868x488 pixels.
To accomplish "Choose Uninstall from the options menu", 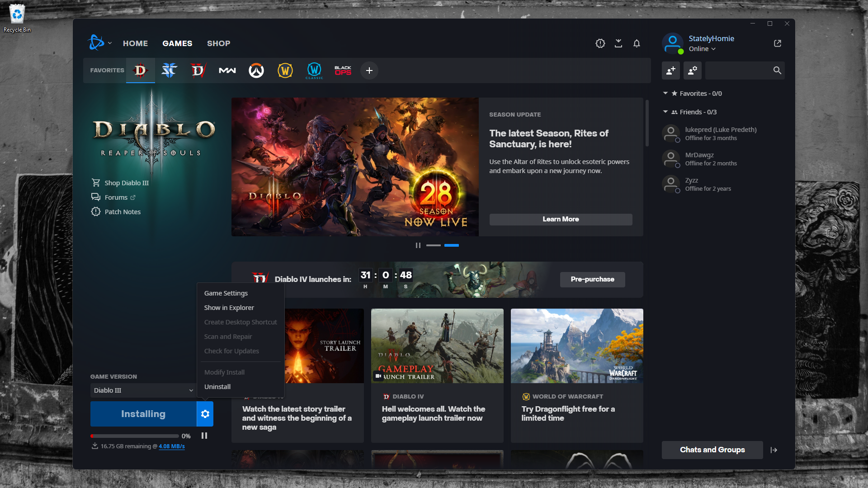I will [x=217, y=387].
